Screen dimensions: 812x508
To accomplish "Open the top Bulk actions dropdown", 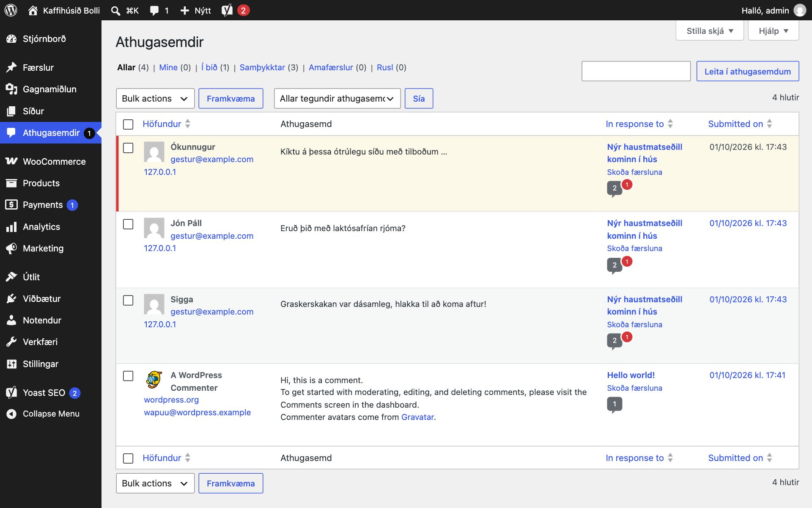I will pyautogui.click(x=155, y=99).
